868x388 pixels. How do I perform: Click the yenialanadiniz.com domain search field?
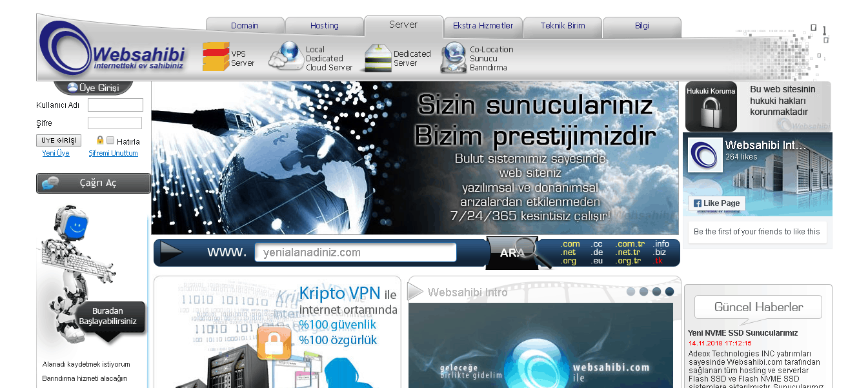(x=356, y=252)
